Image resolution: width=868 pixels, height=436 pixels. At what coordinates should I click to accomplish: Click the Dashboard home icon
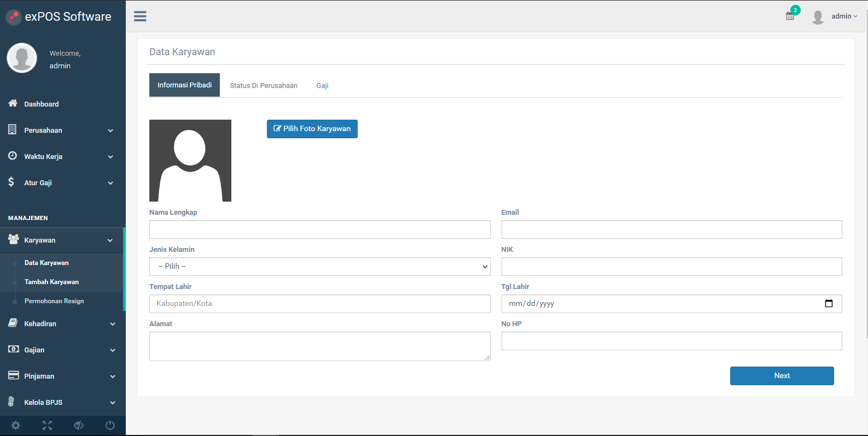point(13,103)
